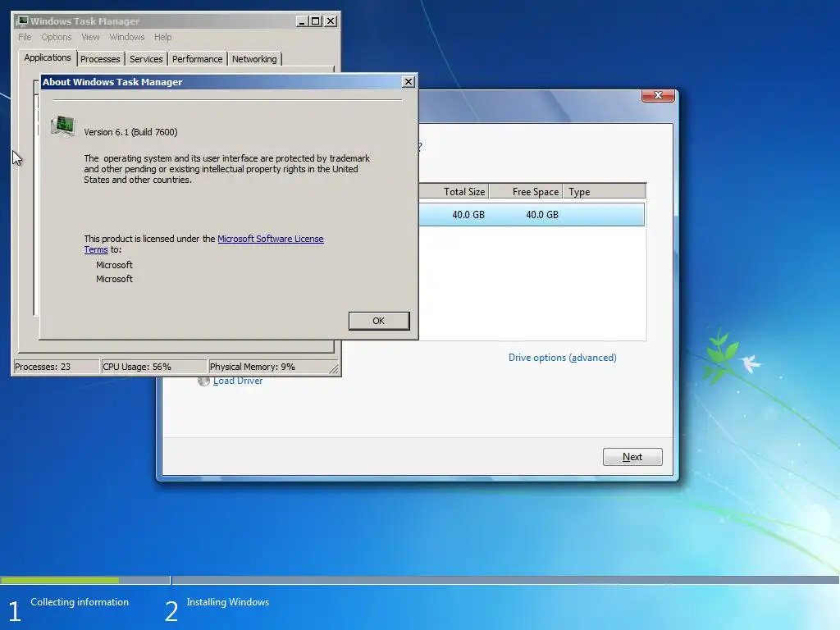Click Next in the Windows setup window

(x=632, y=457)
